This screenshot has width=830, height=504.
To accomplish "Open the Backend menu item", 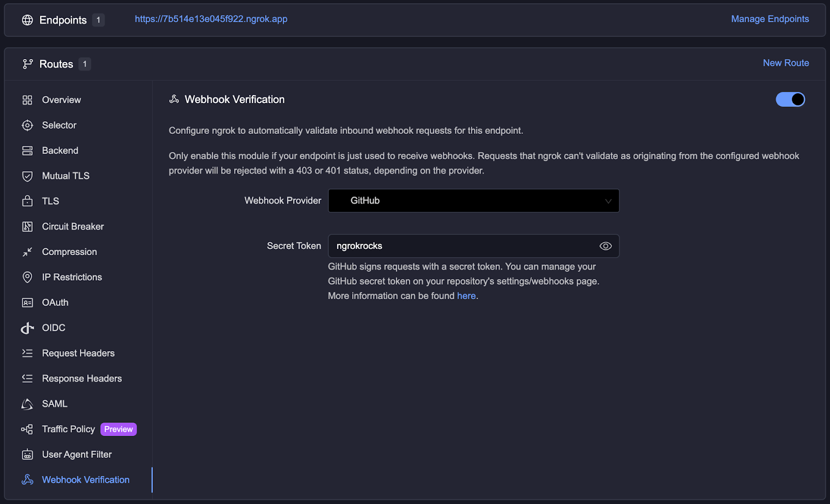I will tap(60, 151).
